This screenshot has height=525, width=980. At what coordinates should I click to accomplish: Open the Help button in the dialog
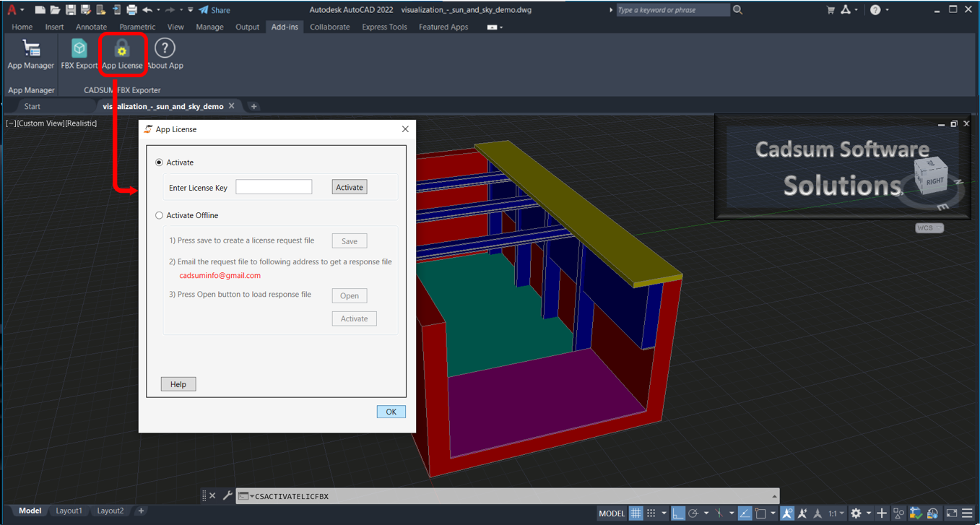coord(178,383)
